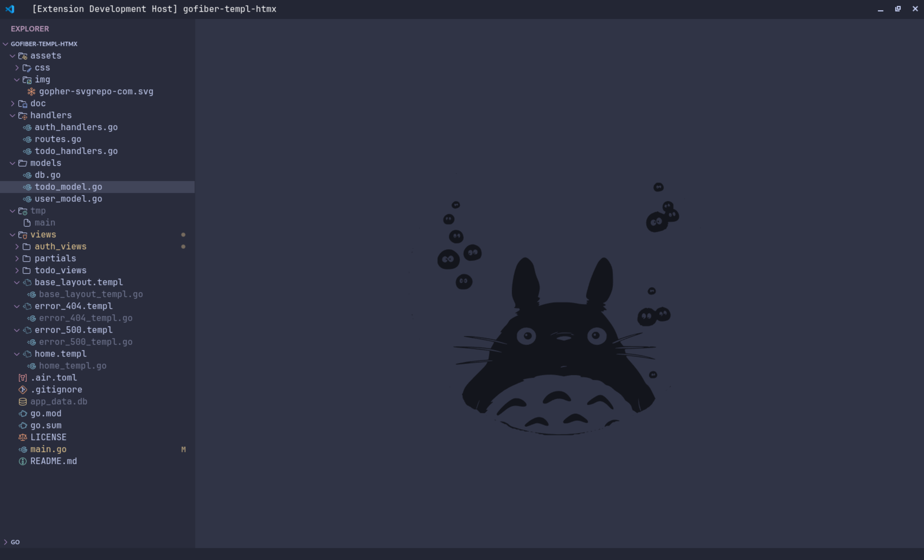Collapse the assets folder chevron
Image resolution: width=924 pixels, height=560 pixels.
pyautogui.click(x=12, y=56)
